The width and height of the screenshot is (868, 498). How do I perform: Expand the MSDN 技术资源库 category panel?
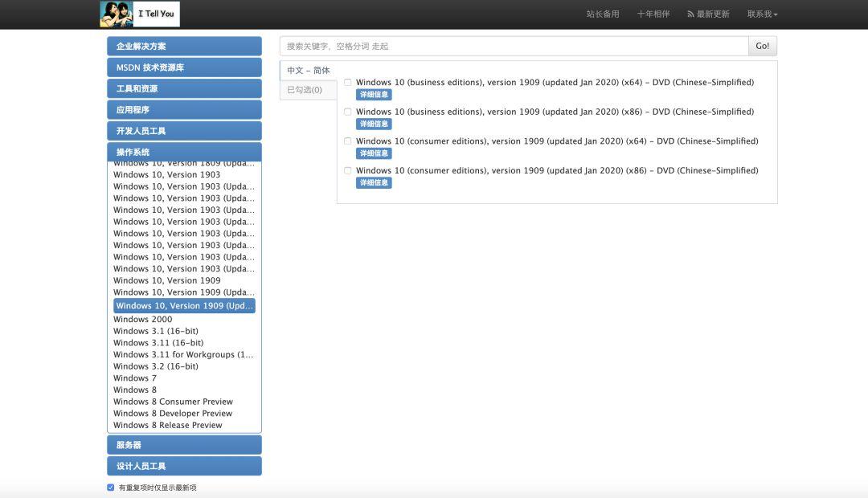pos(184,67)
